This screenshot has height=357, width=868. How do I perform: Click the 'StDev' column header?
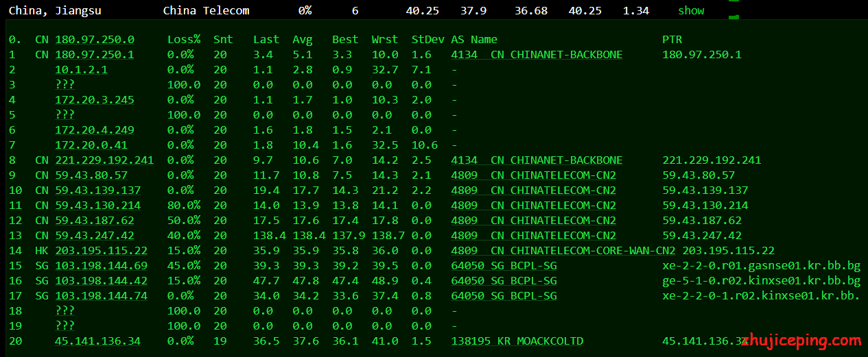[x=428, y=40]
